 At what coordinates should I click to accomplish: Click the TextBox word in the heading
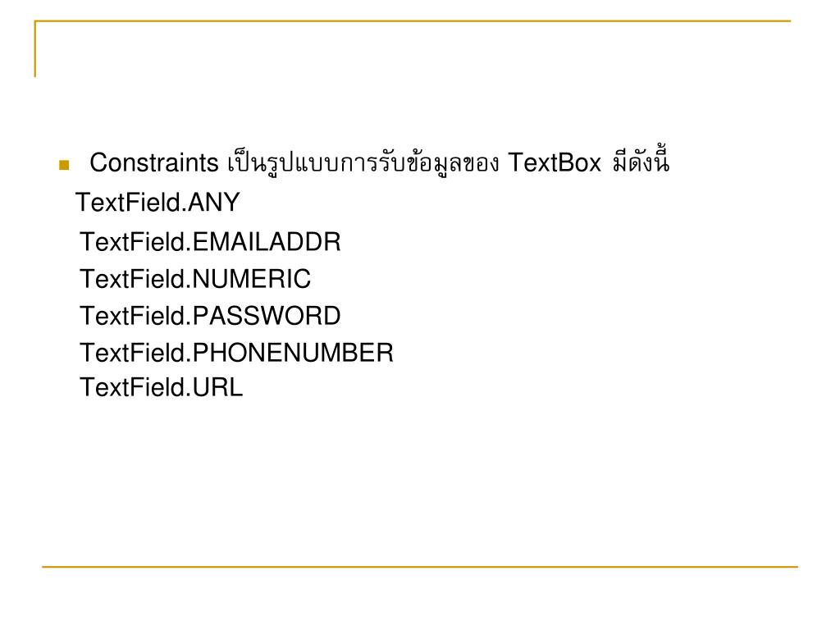pos(555,163)
